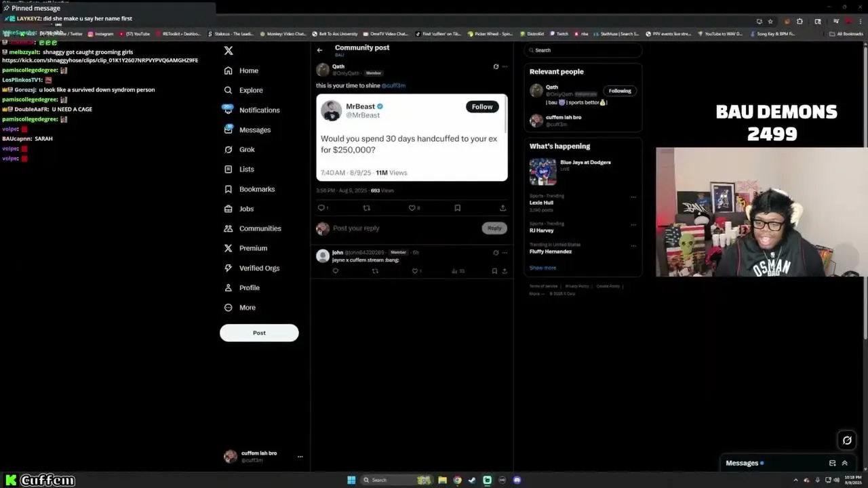This screenshot has width=868, height=488.
Task: Reply to Qath's post via comment icon
Action: pos(321,208)
